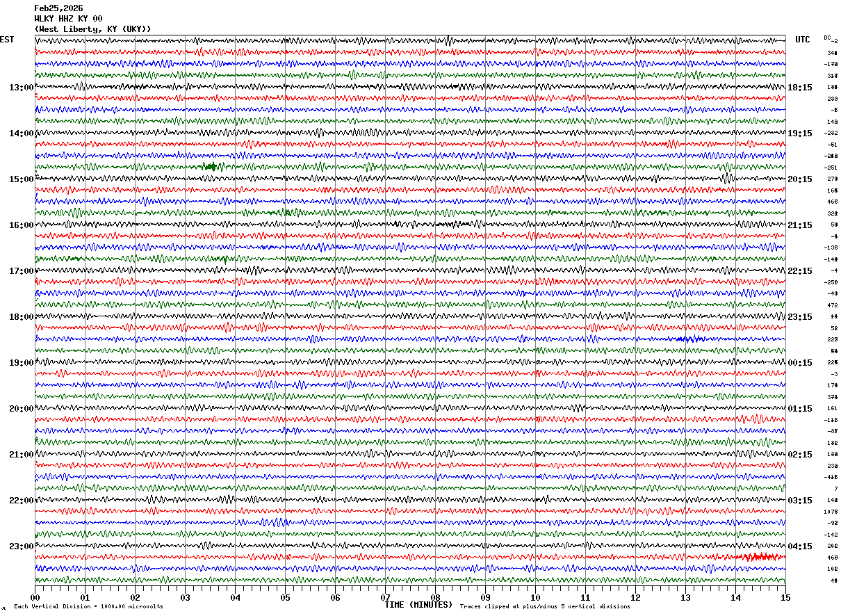Click the 16:00 EST time label

pyautogui.click(x=22, y=225)
